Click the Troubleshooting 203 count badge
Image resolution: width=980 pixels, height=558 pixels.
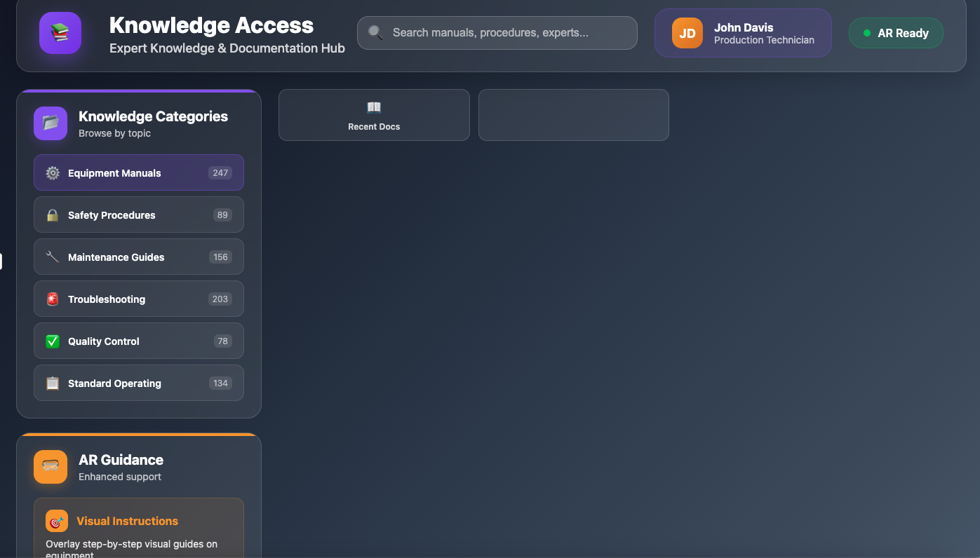220,299
